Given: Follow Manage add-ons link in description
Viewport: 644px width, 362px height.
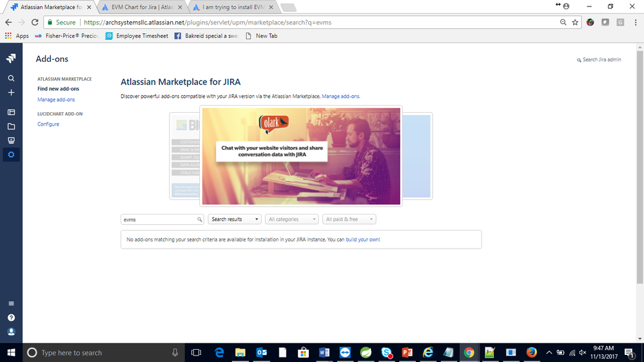Looking at the screenshot, I should click(x=341, y=97).
